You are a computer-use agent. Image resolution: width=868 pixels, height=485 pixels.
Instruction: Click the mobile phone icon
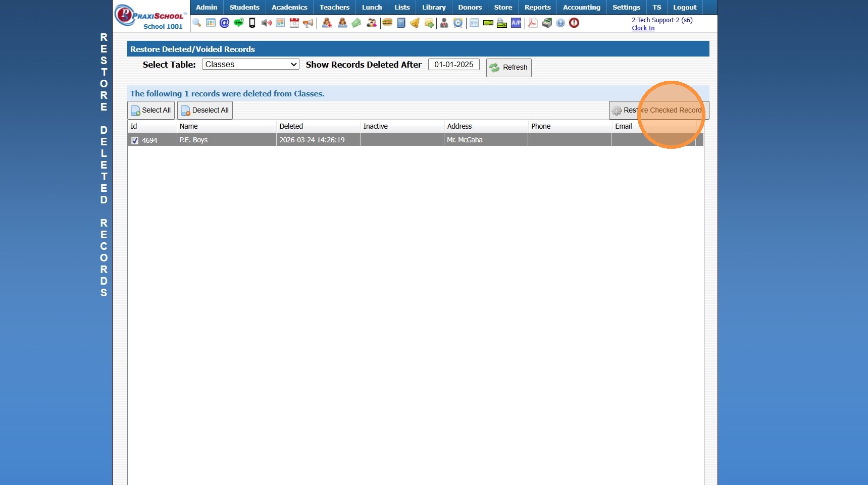tap(252, 23)
